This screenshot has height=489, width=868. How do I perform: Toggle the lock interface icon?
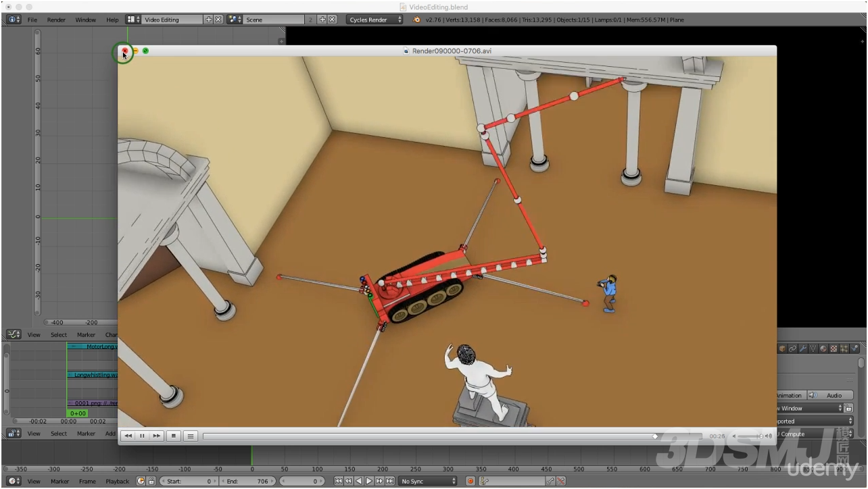(848, 408)
